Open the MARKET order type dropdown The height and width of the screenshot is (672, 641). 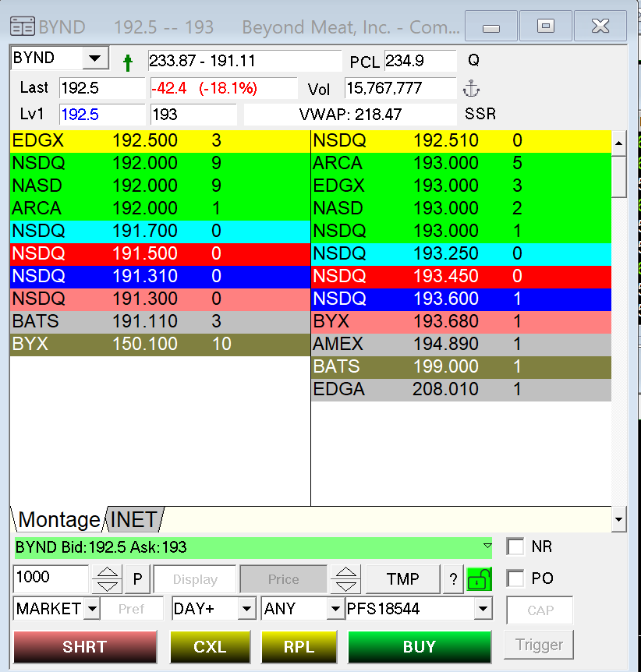(x=92, y=609)
